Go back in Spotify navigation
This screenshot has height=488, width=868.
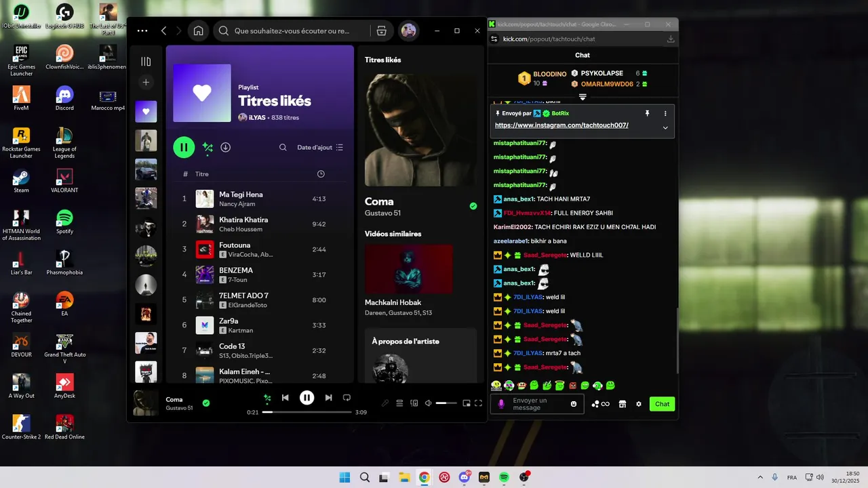[163, 30]
